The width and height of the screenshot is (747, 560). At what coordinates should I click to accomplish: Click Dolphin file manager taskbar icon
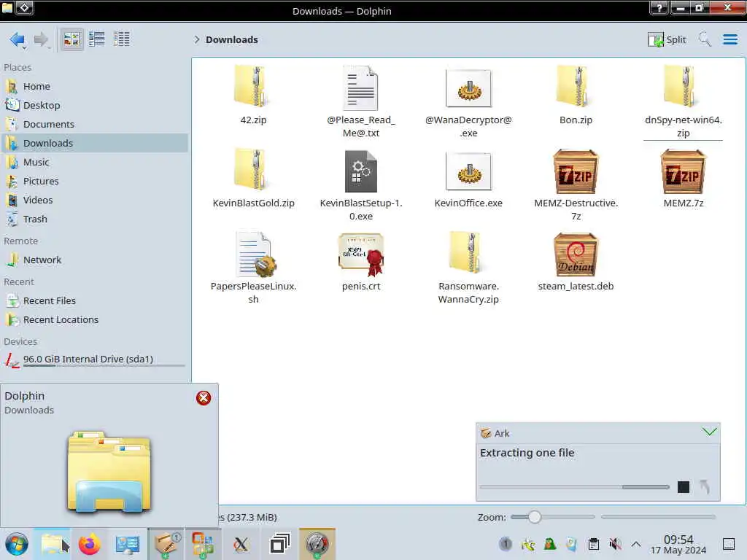pos(53,544)
